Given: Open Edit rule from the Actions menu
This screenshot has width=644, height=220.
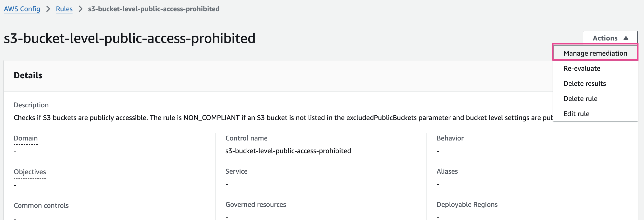Looking at the screenshot, I should (576, 114).
